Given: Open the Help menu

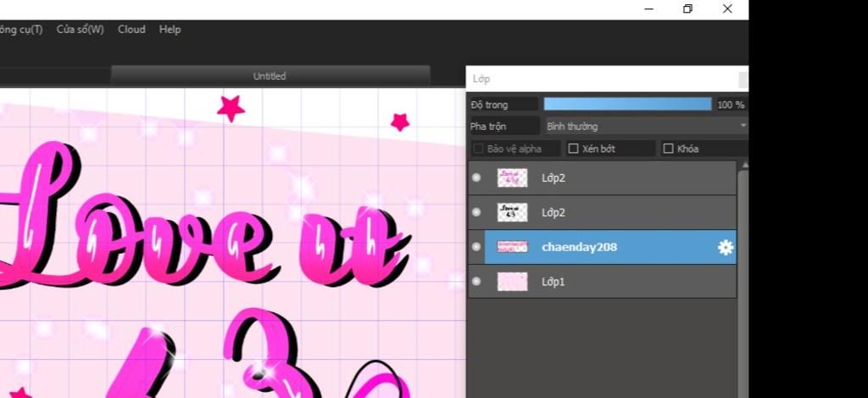Looking at the screenshot, I should [170, 30].
